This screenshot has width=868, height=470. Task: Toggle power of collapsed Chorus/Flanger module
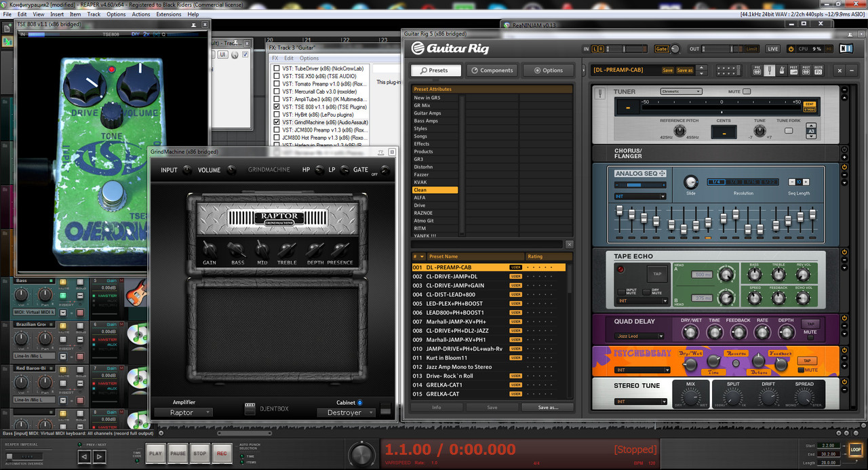point(844,149)
